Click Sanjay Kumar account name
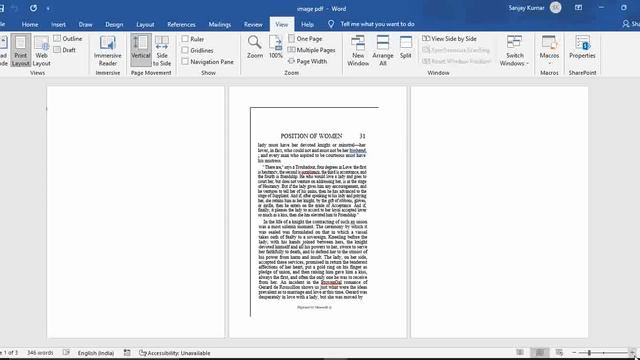The image size is (640, 360). (x=526, y=8)
